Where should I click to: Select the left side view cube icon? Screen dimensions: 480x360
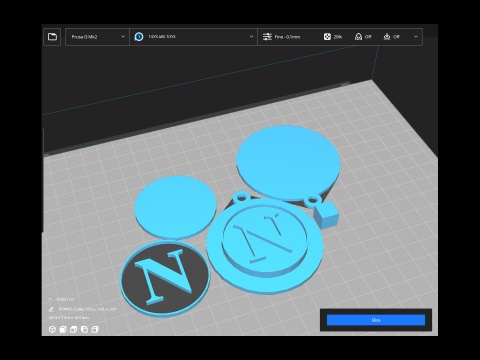(84, 329)
